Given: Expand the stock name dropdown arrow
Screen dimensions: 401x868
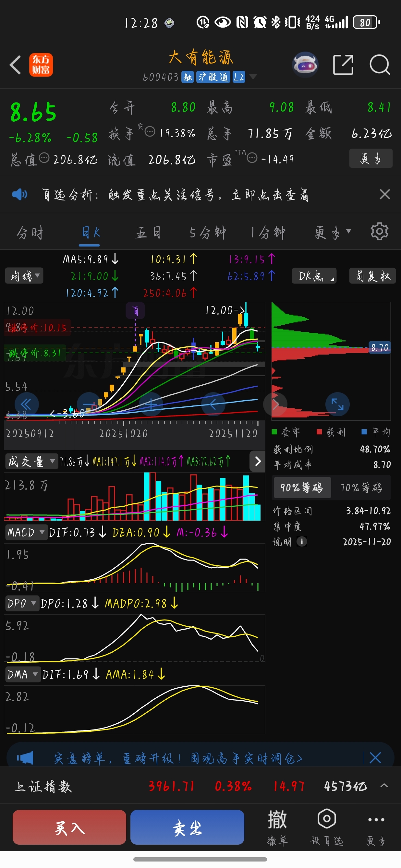Looking at the screenshot, I should (253, 77).
